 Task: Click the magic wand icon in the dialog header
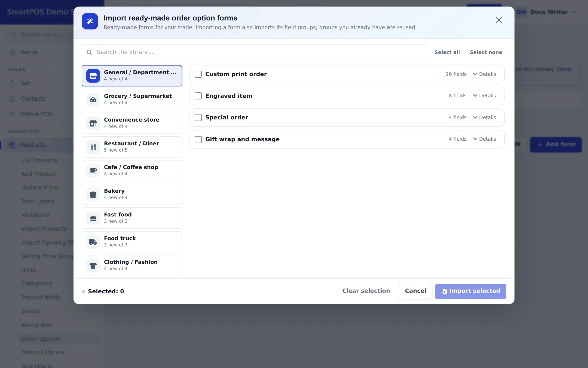(90, 21)
